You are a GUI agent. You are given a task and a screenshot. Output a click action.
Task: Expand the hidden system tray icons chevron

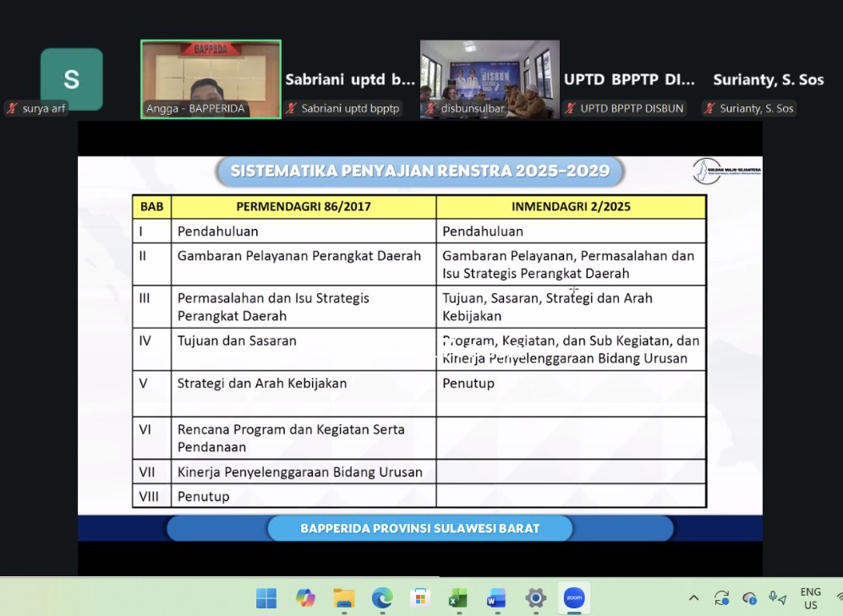tap(693, 597)
